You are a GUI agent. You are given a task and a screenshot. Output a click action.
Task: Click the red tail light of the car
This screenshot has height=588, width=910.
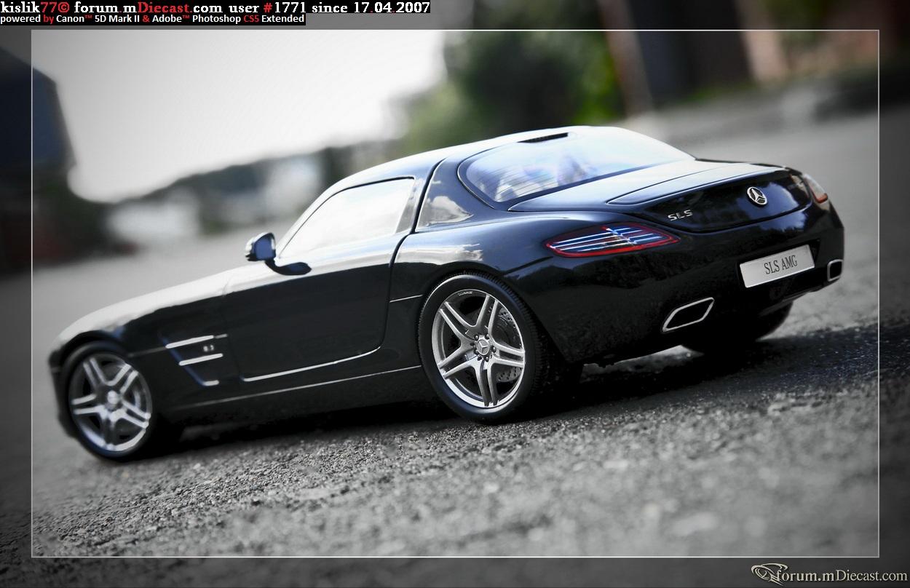(610, 239)
